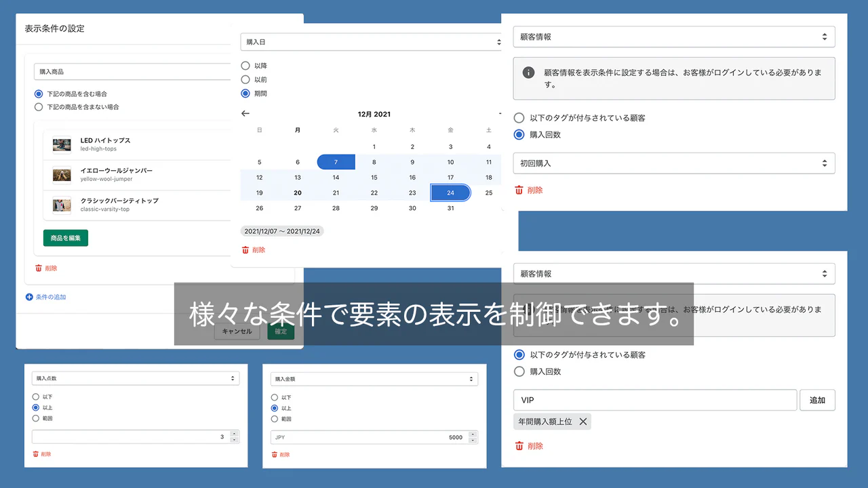Delete the 購入点数 condition
Image resolution: width=868 pixels, height=488 pixels.
click(x=42, y=454)
